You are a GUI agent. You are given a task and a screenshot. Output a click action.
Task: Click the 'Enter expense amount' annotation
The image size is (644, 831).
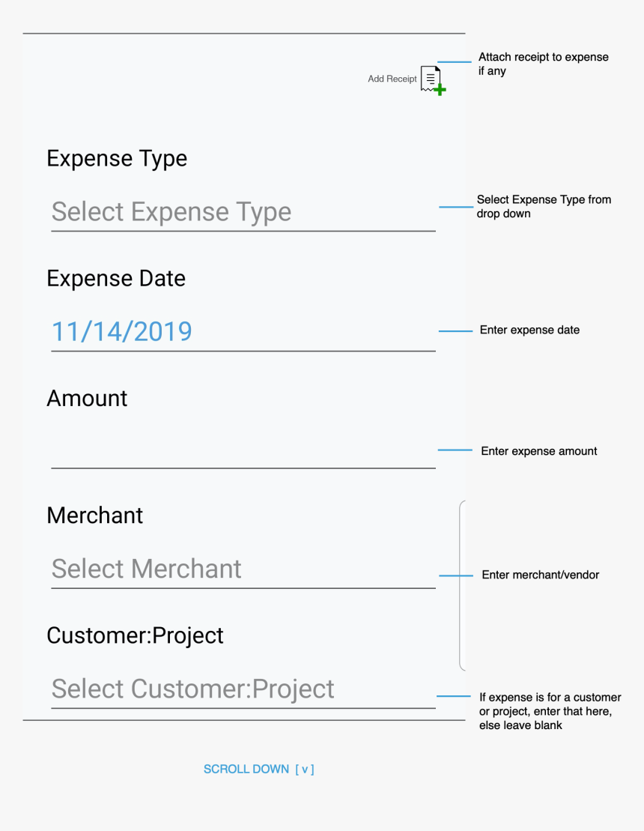pos(538,451)
